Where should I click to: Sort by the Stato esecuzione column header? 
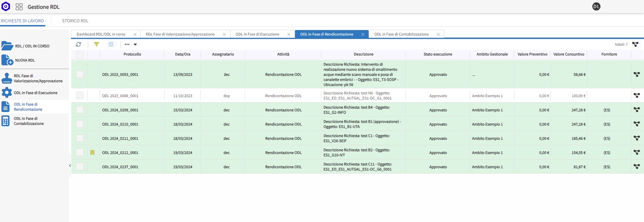[438, 54]
